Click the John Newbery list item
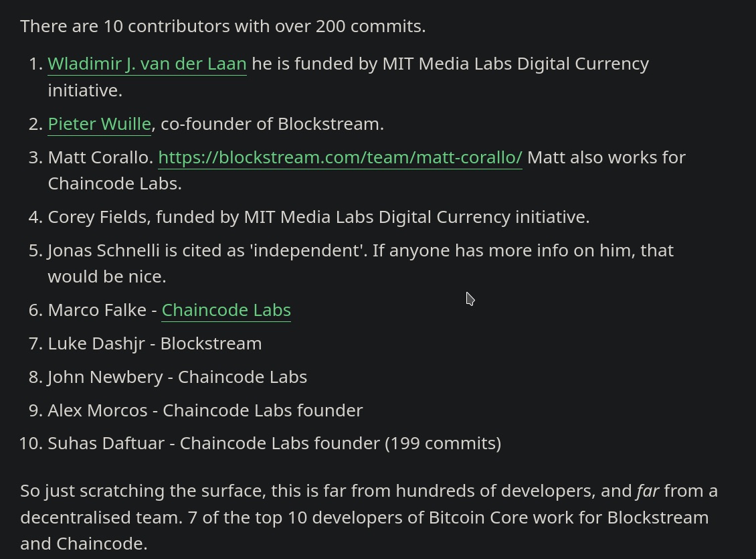This screenshot has width=756, height=559. click(177, 377)
